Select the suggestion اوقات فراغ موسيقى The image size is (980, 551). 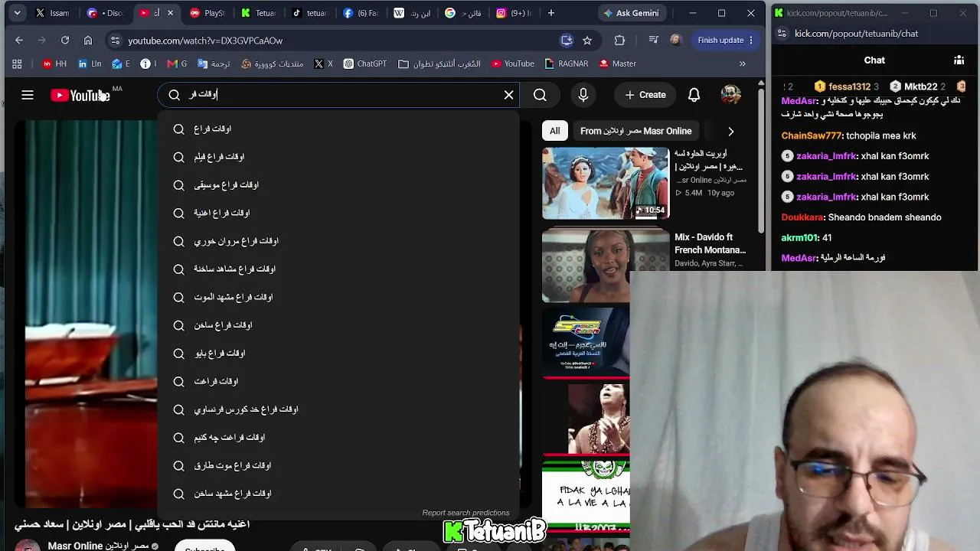click(338, 185)
